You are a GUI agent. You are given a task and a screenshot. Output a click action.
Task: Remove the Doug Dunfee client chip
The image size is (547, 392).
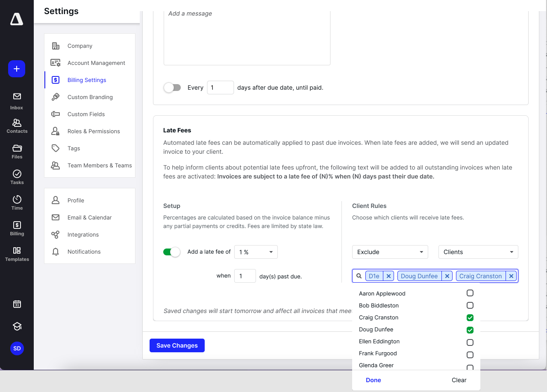click(447, 276)
